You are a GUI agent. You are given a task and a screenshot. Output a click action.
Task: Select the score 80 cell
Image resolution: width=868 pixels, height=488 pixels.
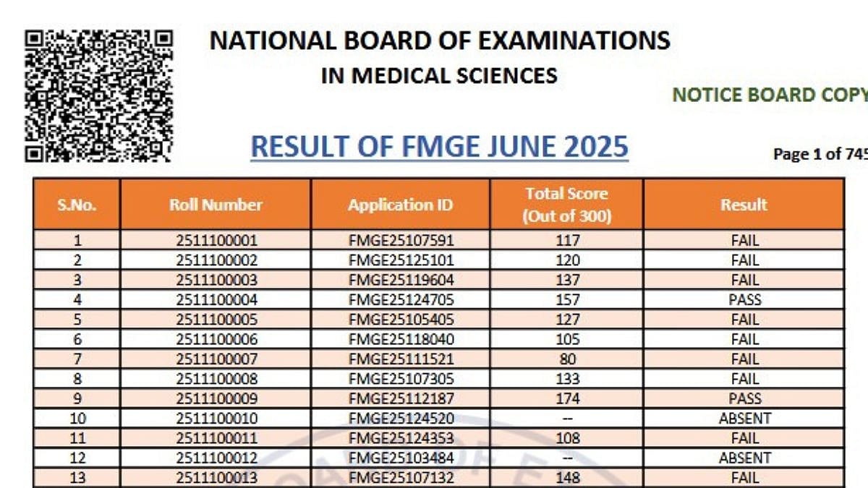tap(567, 359)
